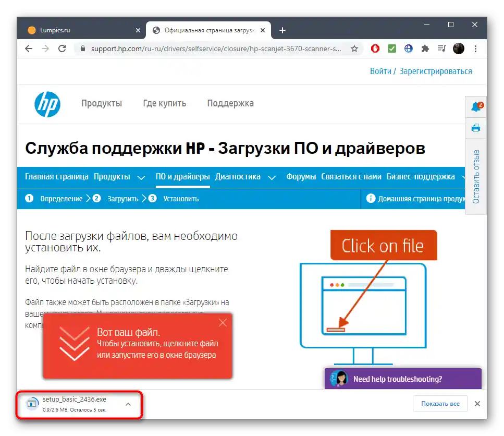Open Поддержка in header
The image size is (504, 436).
coord(230,103)
